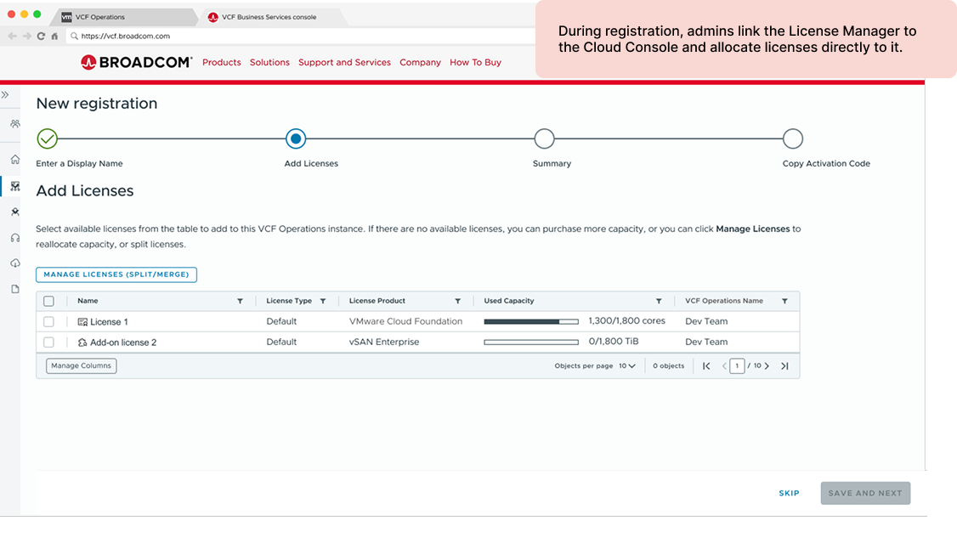
Task: Jump to last page of table
Action: tap(784, 366)
